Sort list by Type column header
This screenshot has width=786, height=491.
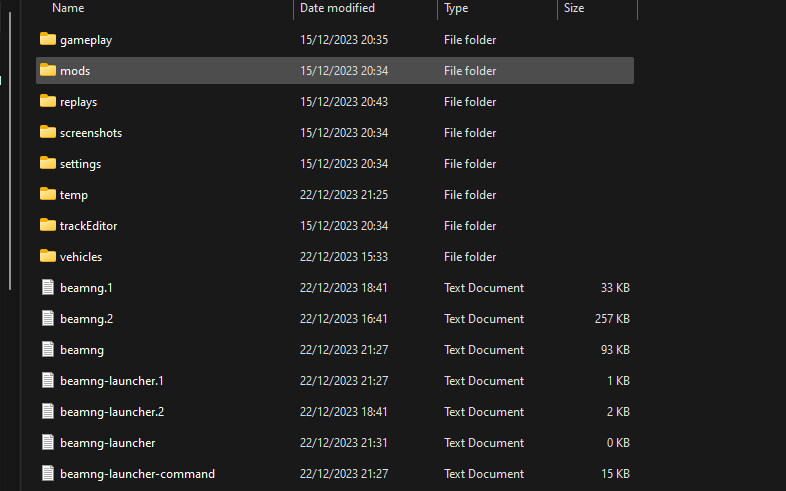point(456,8)
